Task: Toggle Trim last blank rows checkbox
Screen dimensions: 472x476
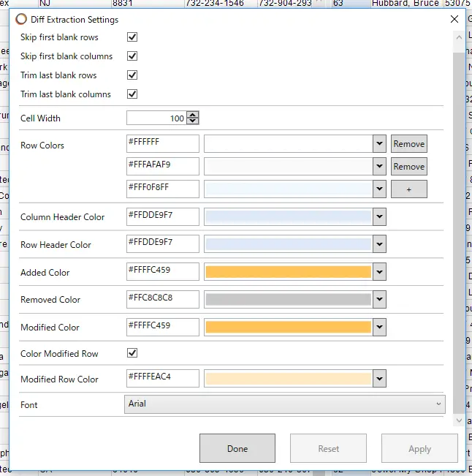Action: point(132,75)
